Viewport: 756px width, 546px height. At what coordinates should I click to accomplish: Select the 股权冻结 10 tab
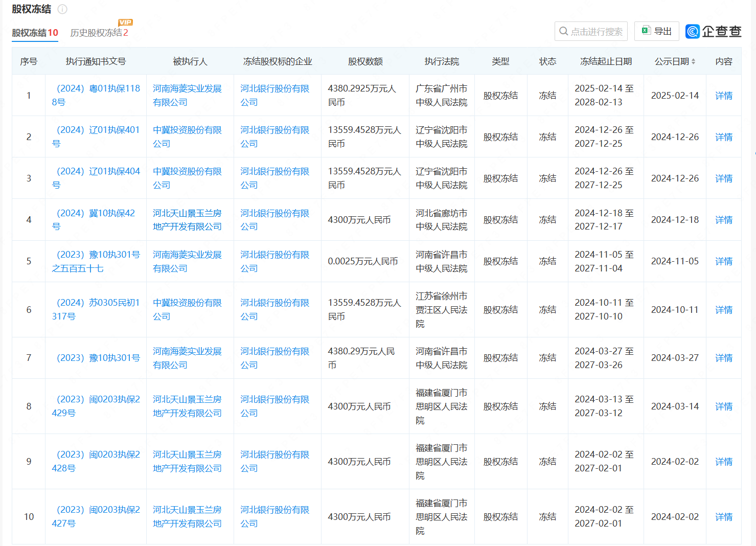(35, 33)
